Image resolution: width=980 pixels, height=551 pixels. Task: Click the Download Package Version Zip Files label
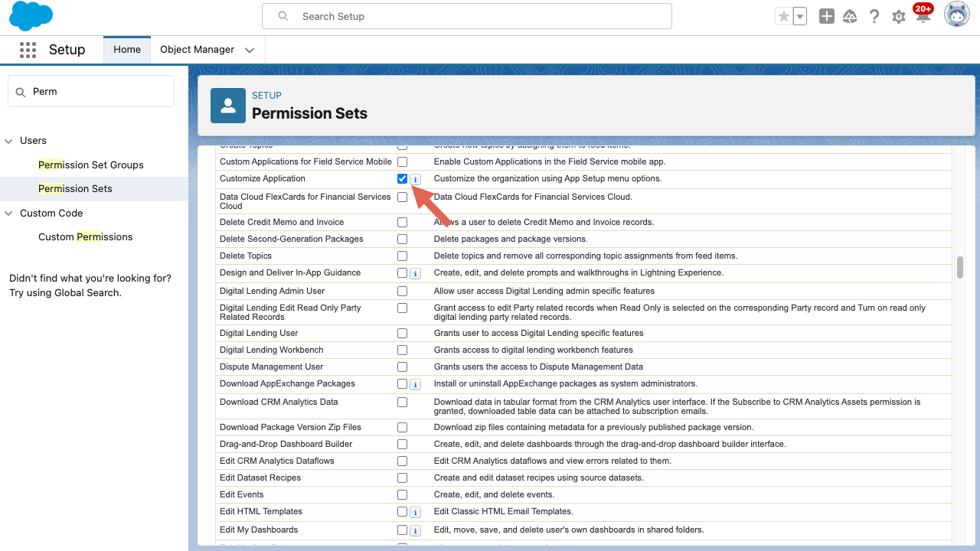tap(291, 427)
